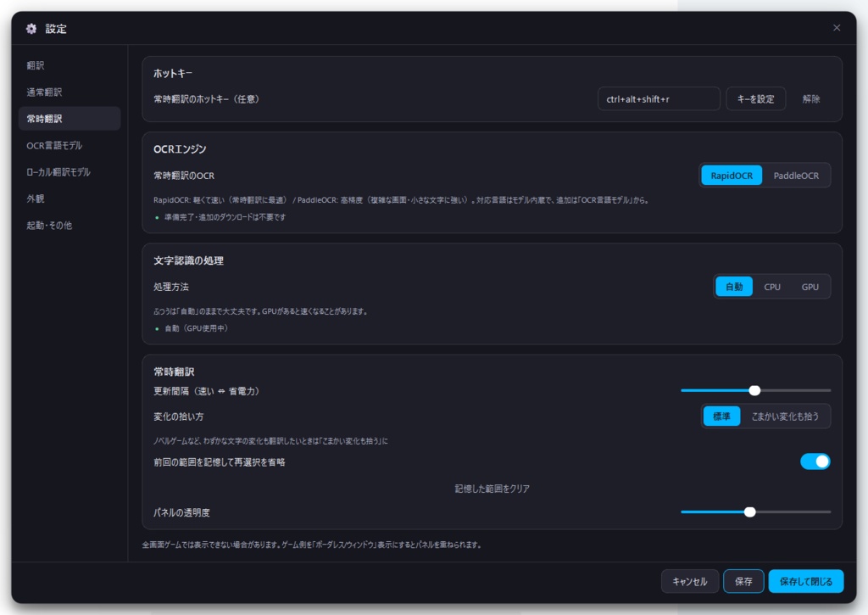Click the OCRエンジン section heading

pyautogui.click(x=180, y=149)
